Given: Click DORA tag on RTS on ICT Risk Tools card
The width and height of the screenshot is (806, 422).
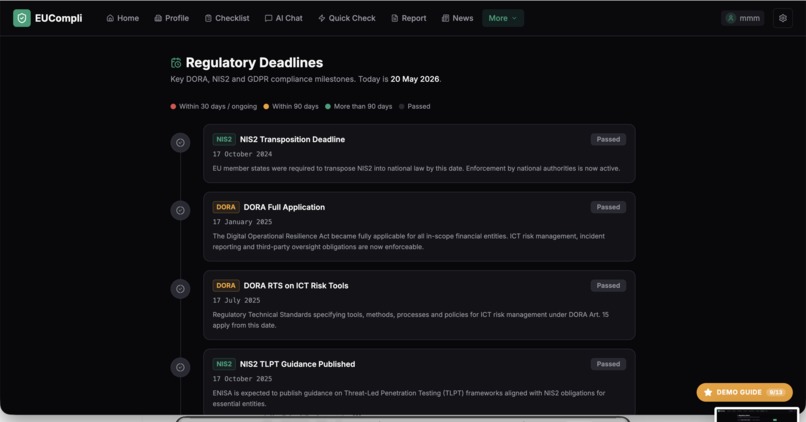Looking at the screenshot, I should (x=226, y=285).
